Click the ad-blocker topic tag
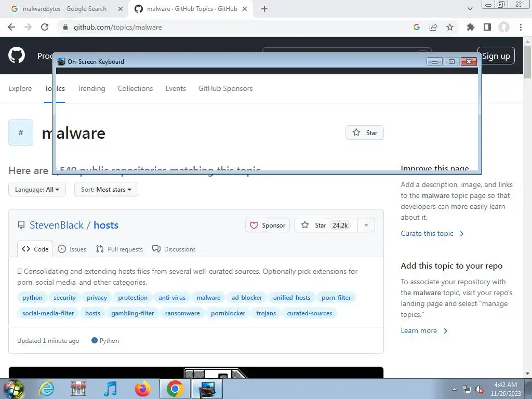This screenshot has width=532, height=399. [247, 298]
